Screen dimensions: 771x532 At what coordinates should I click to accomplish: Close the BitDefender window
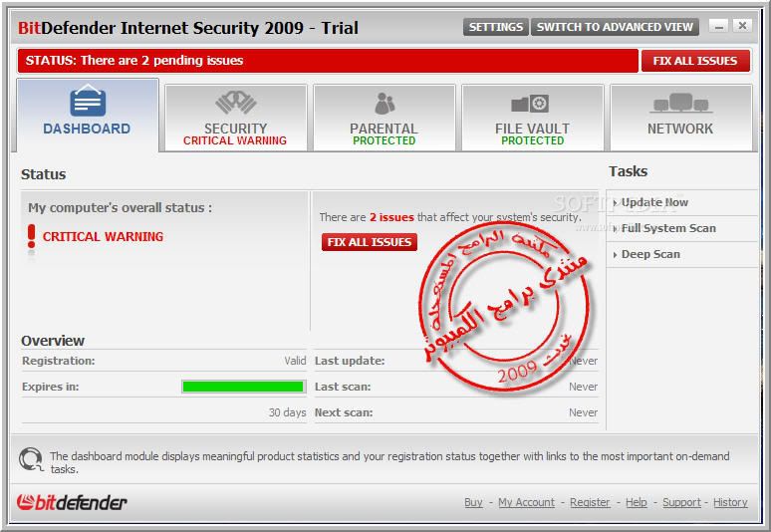tap(742, 26)
